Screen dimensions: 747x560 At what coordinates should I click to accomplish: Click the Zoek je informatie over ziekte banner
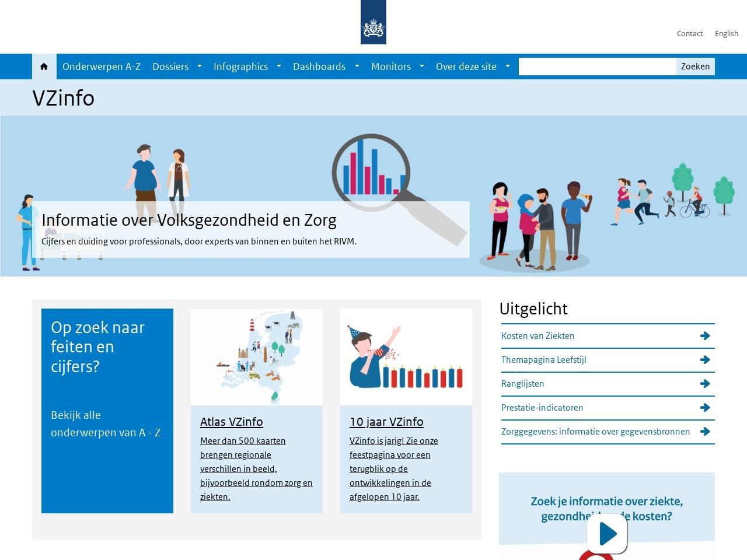607,508
